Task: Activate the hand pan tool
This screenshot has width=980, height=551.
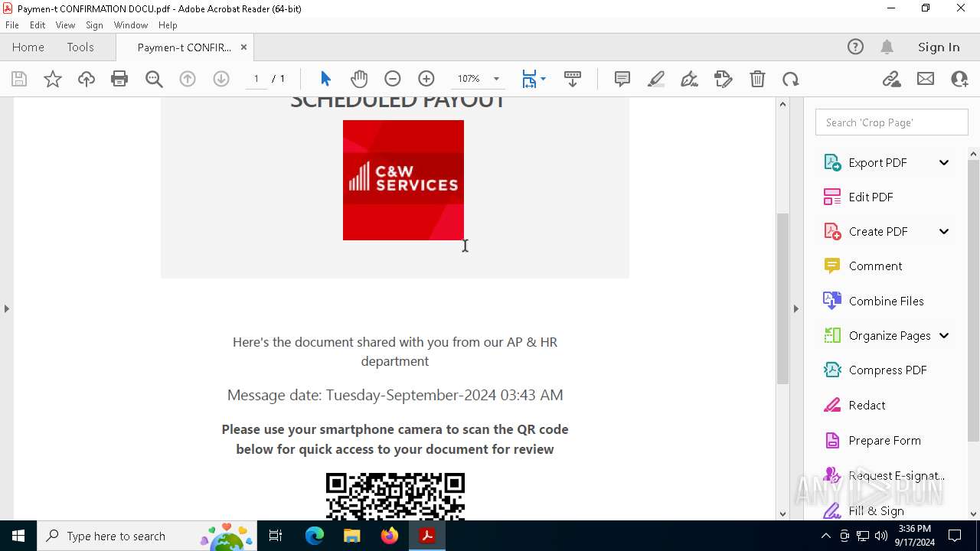Action: click(359, 79)
